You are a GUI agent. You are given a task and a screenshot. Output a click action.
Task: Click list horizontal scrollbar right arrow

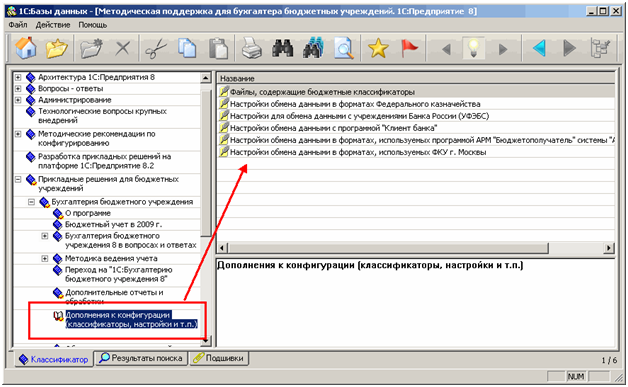point(609,248)
